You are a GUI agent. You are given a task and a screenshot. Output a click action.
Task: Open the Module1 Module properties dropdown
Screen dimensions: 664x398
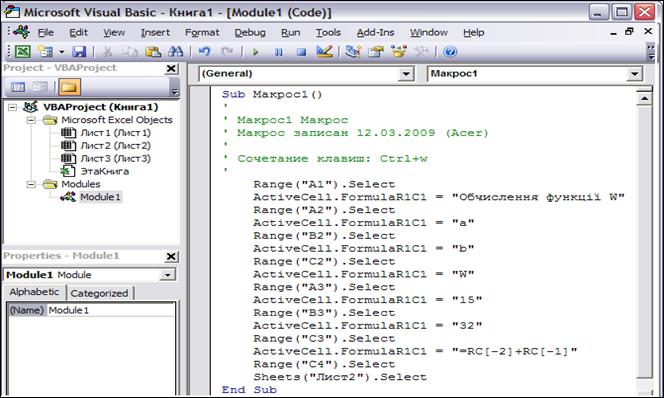tap(168, 275)
